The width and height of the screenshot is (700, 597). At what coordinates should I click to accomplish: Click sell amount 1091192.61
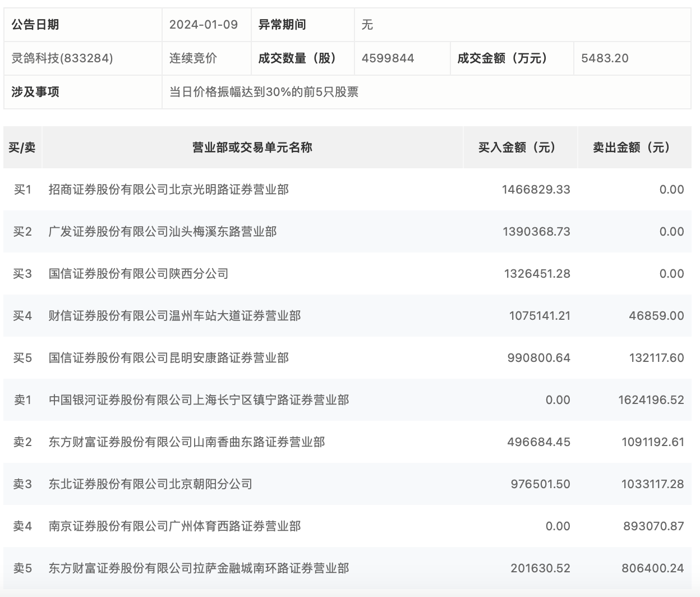pos(653,442)
